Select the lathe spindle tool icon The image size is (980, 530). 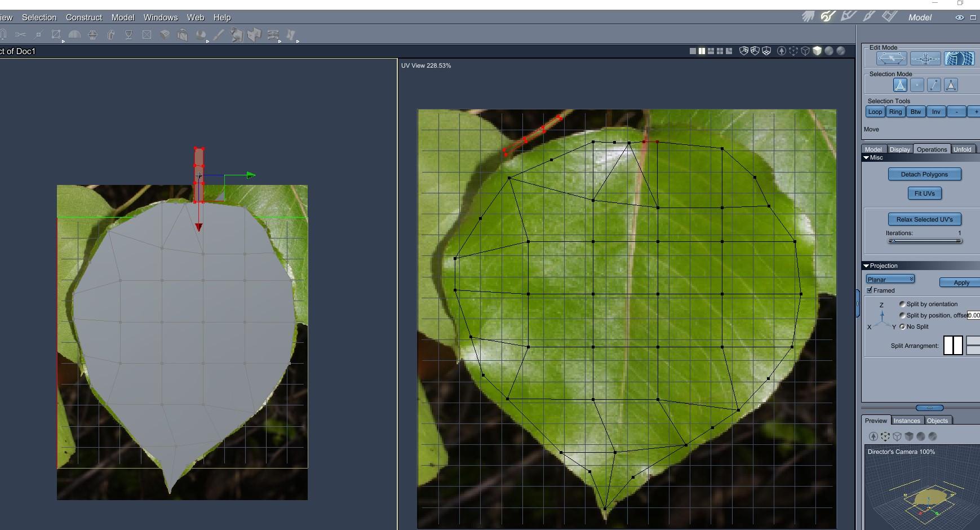pyautogui.click(x=93, y=35)
